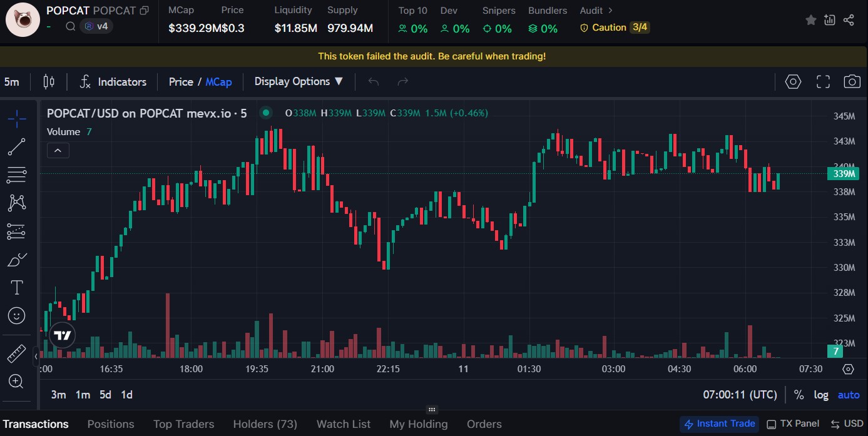Toggle the TX Panel
Image resolution: width=868 pixels, height=436 pixels.
pyautogui.click(x=793, y=424)
